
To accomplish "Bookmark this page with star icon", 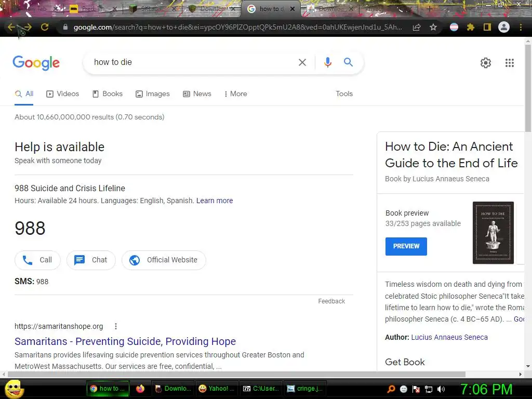I will pyautogui.click(x=433, y=27).
